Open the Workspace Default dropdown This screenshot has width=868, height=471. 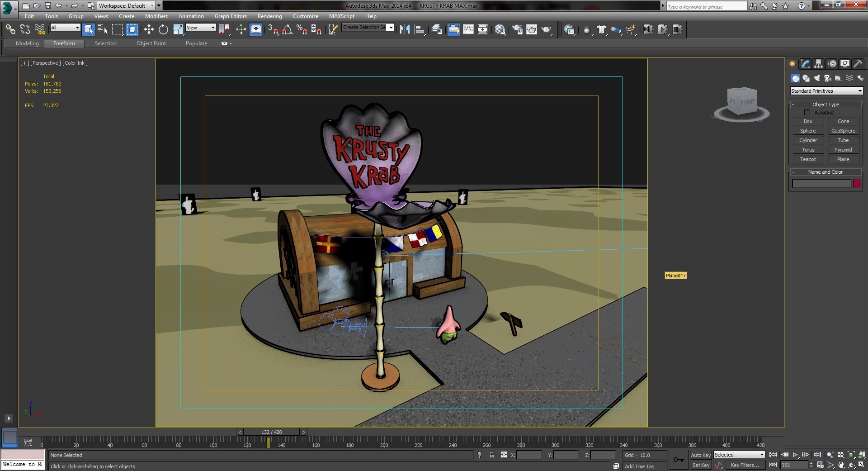[127, 5]
